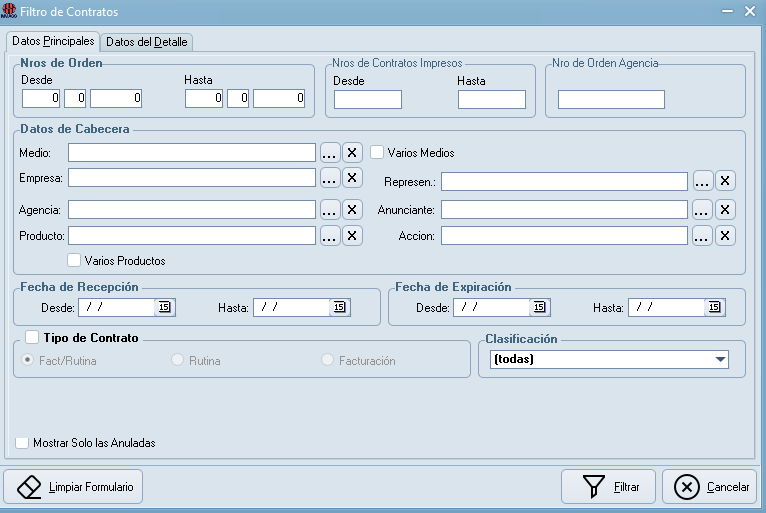Image resolution: width=766 pixels, height=513 pixels.
Task: Click the Filtrar button
Action: [x=608, y=487]
